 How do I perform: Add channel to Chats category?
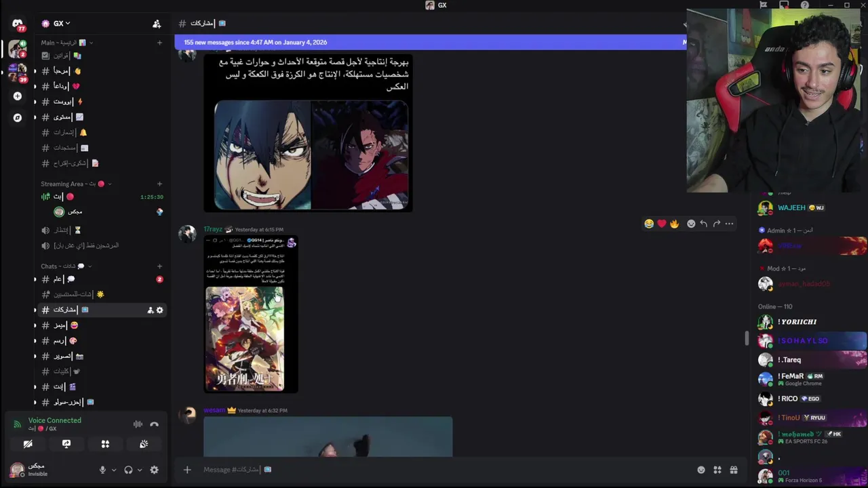tap(159, 266)
